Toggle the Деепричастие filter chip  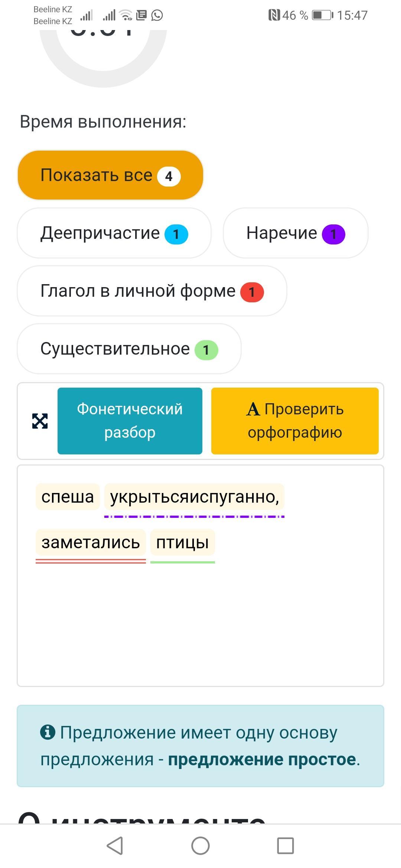click(x=114, y=233)
